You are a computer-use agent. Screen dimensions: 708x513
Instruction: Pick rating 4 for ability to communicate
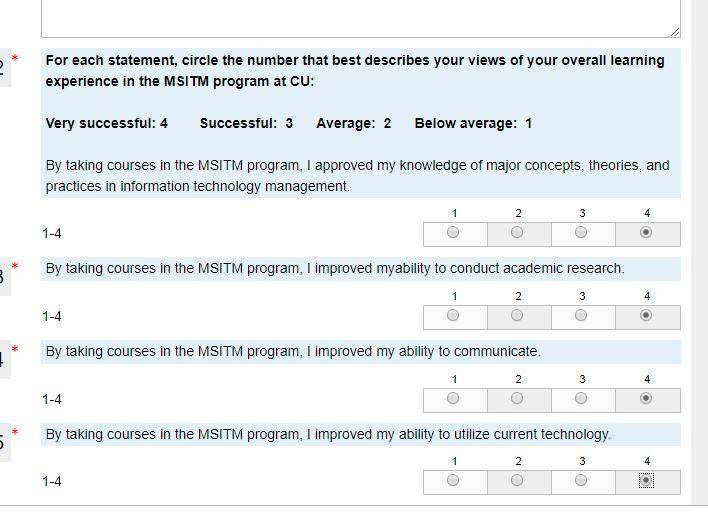coord(646,398)
